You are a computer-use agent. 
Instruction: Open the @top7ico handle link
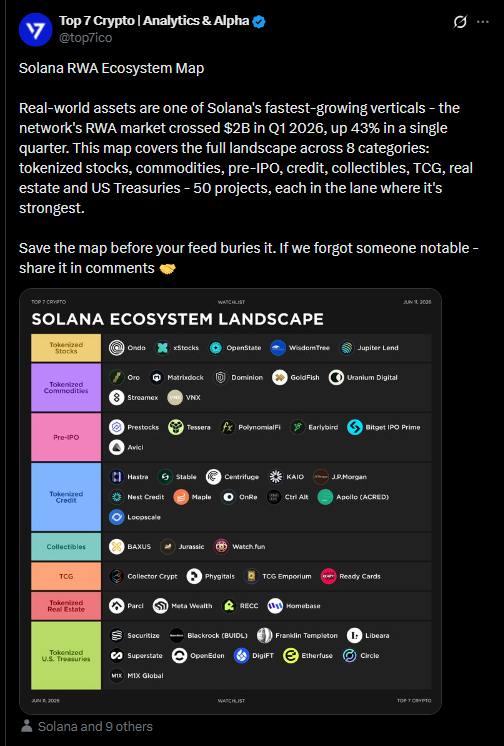tap(86, 38)
